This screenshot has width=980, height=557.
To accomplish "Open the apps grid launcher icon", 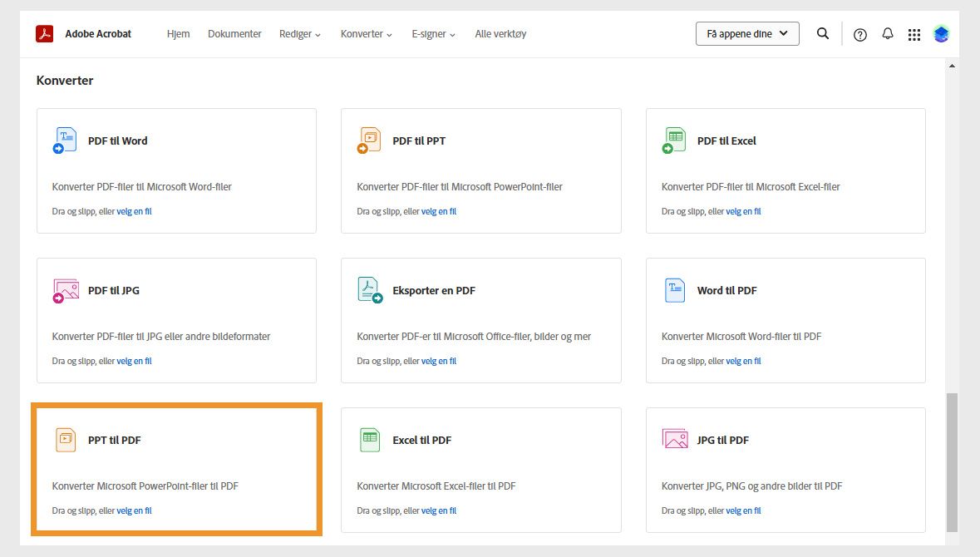I will coord(914,35).
